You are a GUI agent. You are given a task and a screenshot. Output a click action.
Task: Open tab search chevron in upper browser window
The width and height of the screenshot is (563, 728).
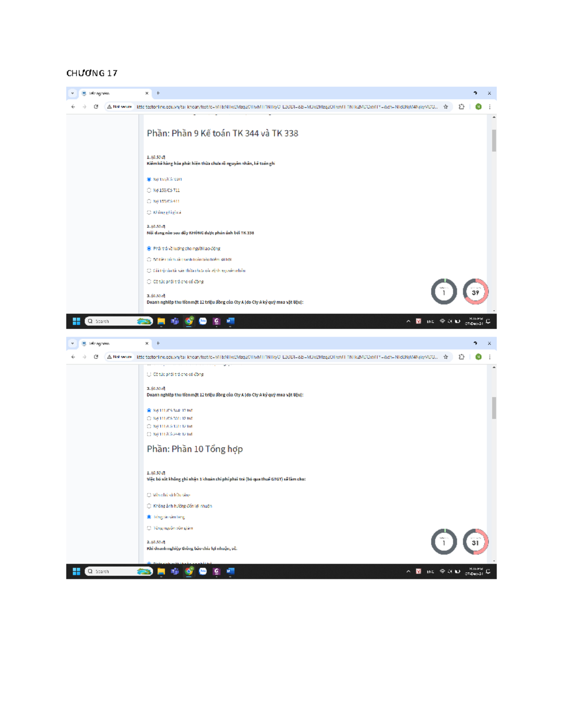click(72, 93)
